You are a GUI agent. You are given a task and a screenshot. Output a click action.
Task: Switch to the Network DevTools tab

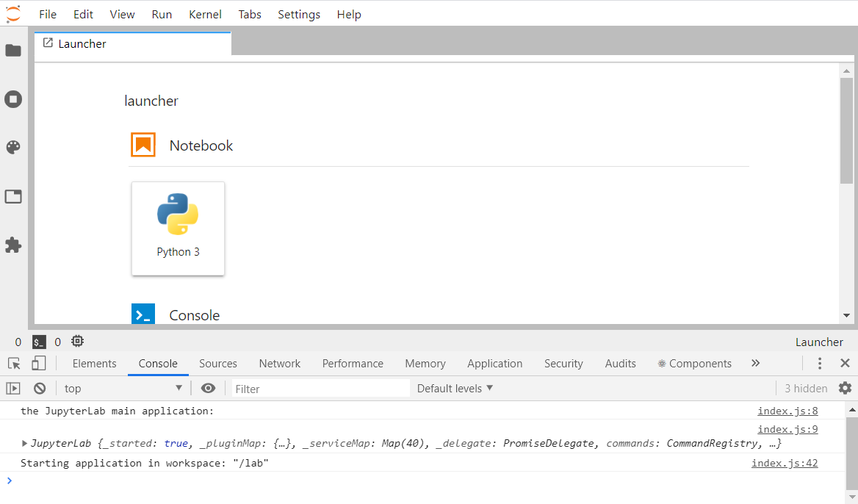[x=280, y=364]
